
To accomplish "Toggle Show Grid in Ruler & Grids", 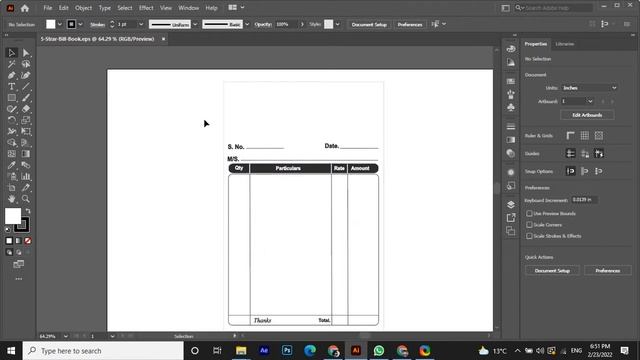I will (x=584, y=136).
